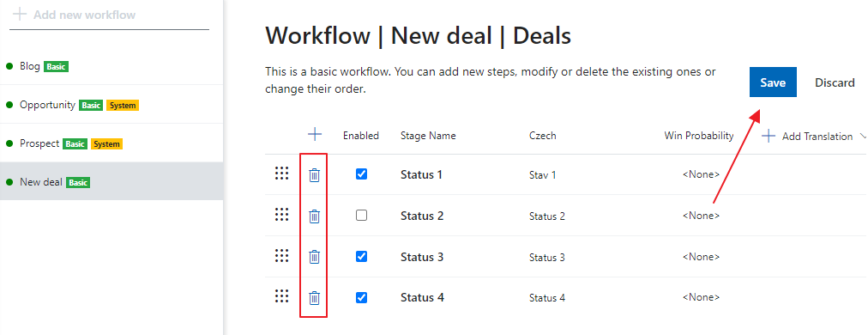Edit the Czech translation Stav 1

(542, 175)
